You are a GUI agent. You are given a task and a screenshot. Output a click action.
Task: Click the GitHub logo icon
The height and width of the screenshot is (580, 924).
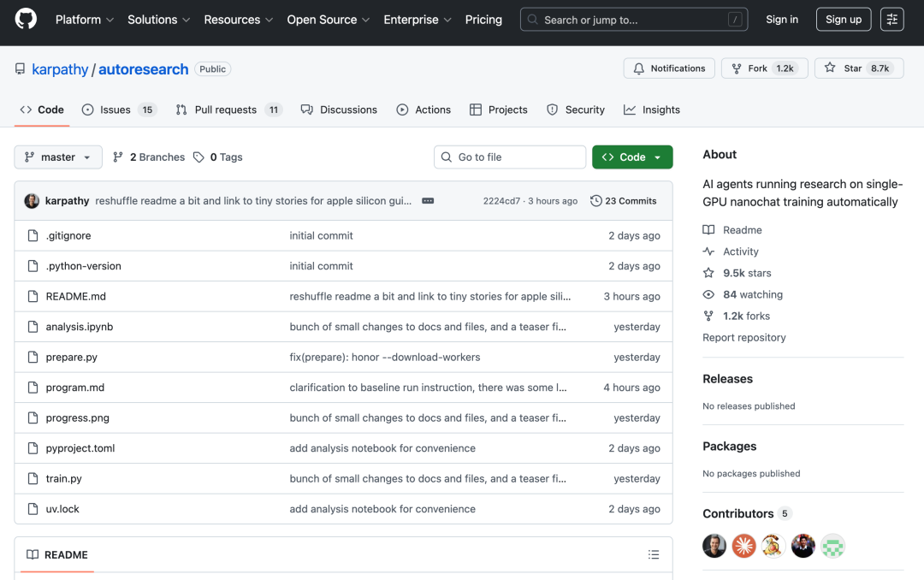coord(26,19)
